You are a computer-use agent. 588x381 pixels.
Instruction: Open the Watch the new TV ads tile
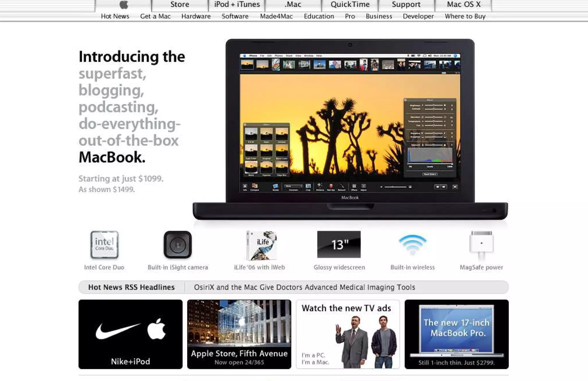coord(348,334)
